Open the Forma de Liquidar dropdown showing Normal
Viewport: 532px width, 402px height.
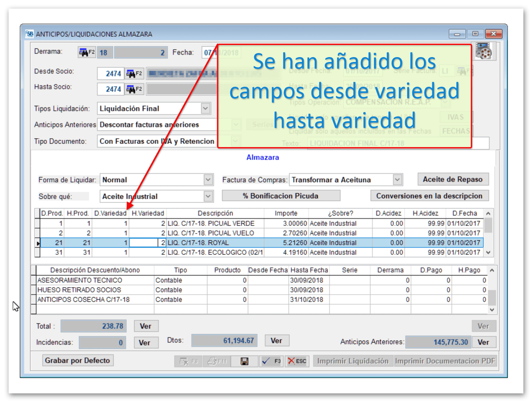[x=208, y=179]
